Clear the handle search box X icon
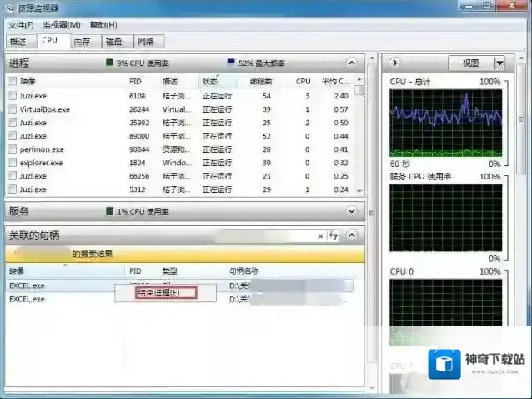This screenshot has height=399, width=532. [320, 236]
